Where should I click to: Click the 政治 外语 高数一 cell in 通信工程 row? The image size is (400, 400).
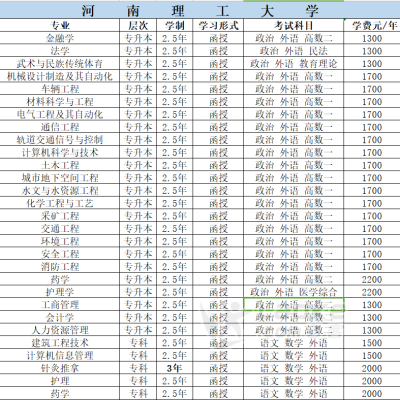pyautogui.click(x=294, y=127)
